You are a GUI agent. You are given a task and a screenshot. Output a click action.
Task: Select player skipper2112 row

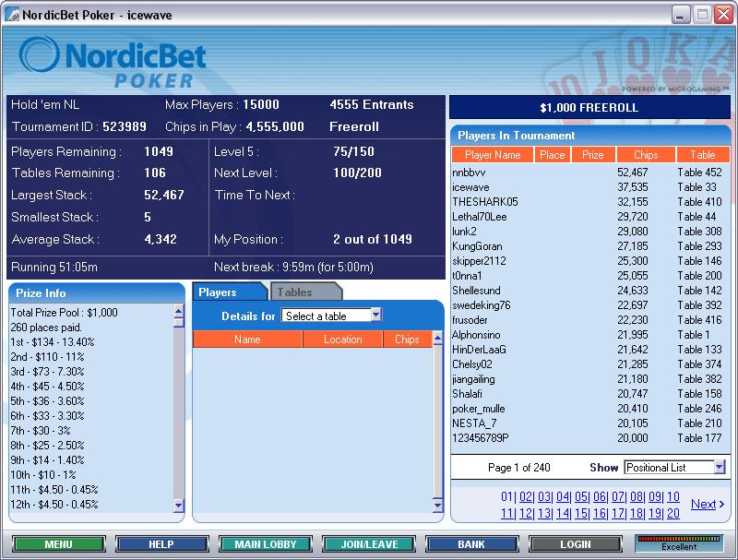(590, 261)
